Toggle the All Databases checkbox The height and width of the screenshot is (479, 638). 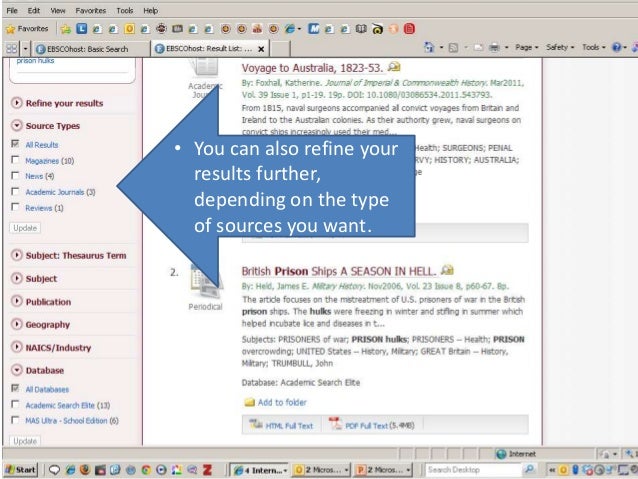[15, 388]
